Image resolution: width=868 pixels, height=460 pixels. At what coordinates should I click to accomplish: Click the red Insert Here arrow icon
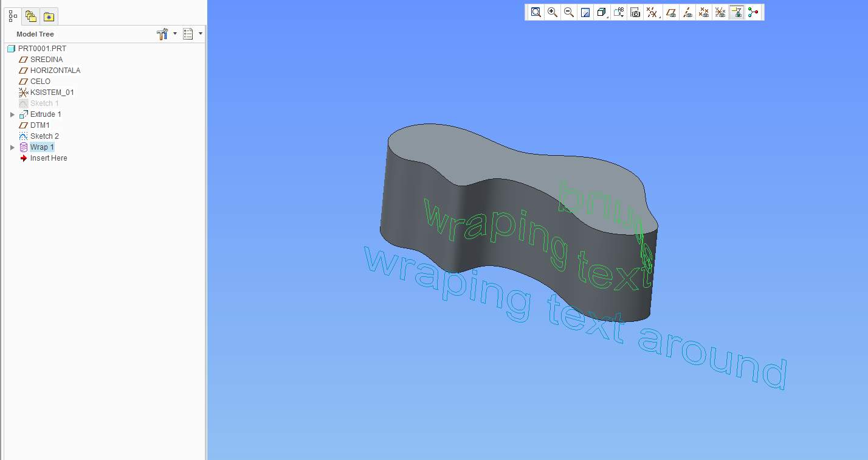coord(23,158)
